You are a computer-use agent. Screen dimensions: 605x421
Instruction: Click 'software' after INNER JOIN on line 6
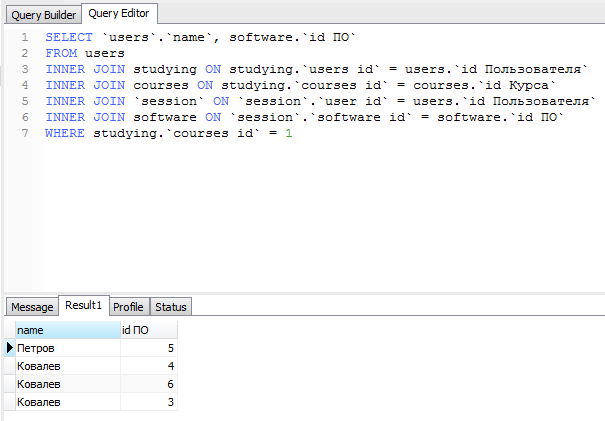tap(165, 117)
